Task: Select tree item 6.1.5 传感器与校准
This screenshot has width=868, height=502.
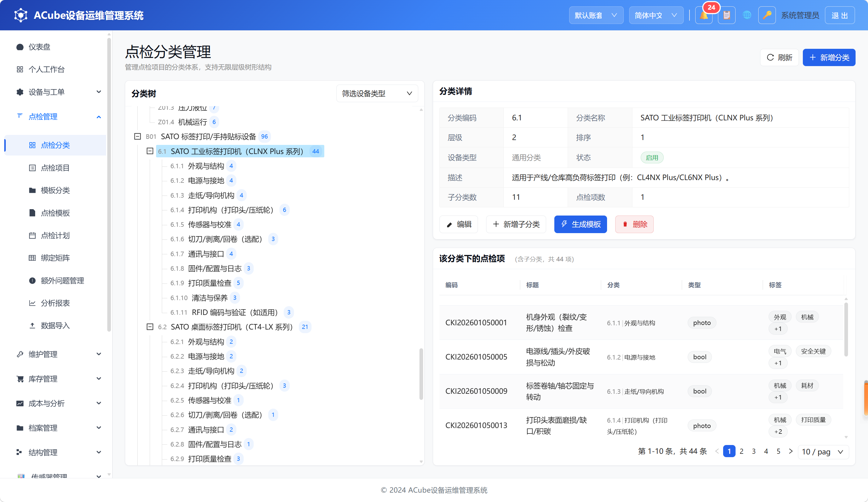Action: point(207,225)
